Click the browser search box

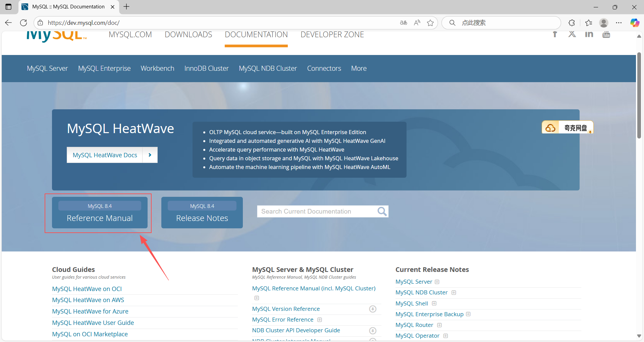point(501,23)
